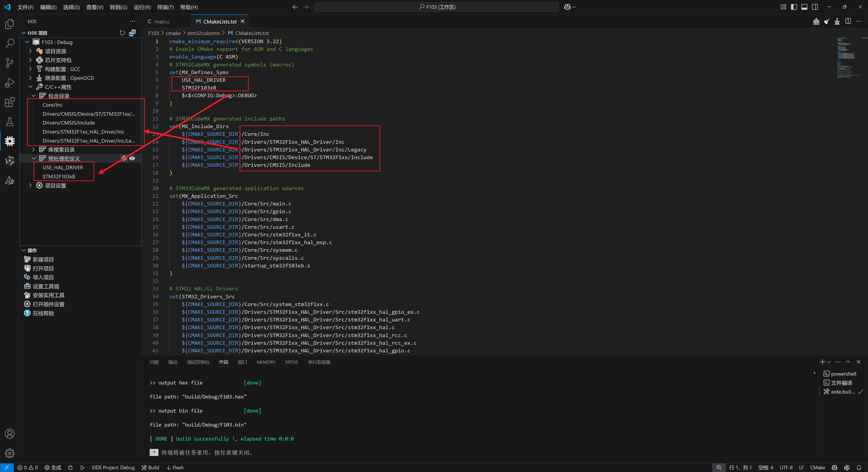This screenshot has height=472, width=868.
Task: Click the code minimap preview
Action: (x=849, y=57)
